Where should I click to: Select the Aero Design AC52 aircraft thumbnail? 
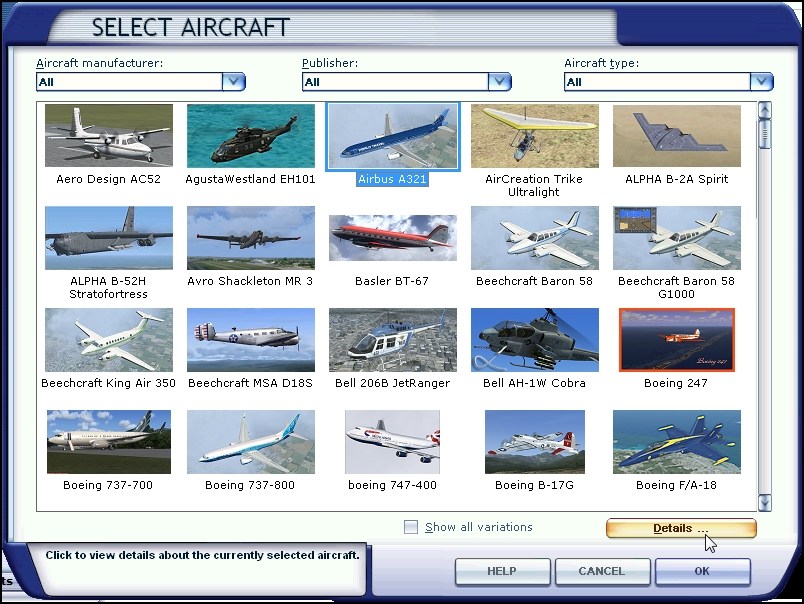click(108, 135)
